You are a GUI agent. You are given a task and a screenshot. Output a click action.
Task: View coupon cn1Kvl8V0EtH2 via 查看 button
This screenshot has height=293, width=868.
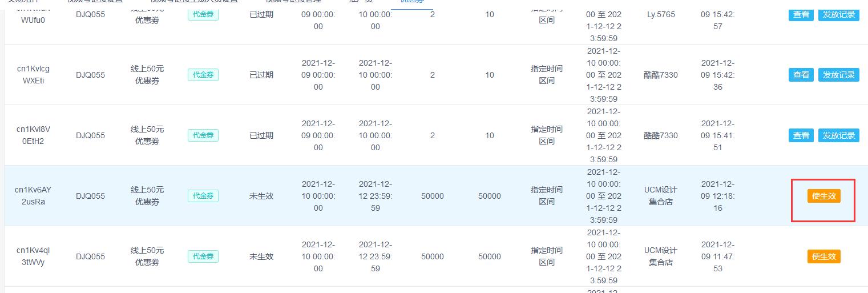(801, 135)
